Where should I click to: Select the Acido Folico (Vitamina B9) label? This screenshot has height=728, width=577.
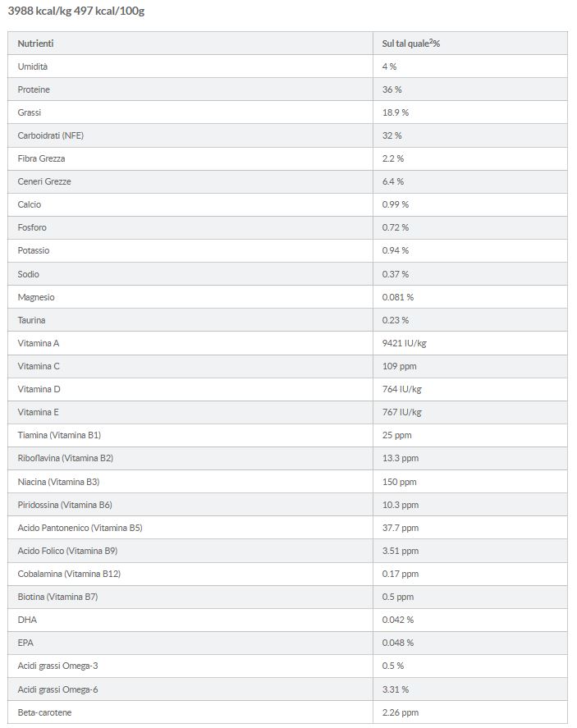coord(67,551)
